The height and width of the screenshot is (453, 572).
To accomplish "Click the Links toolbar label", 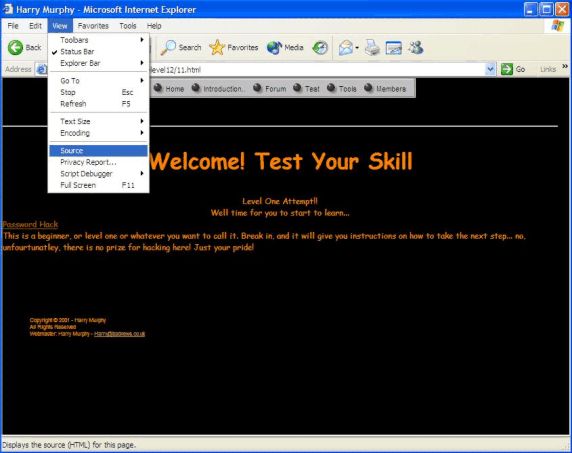I will (x=548, y=69).
